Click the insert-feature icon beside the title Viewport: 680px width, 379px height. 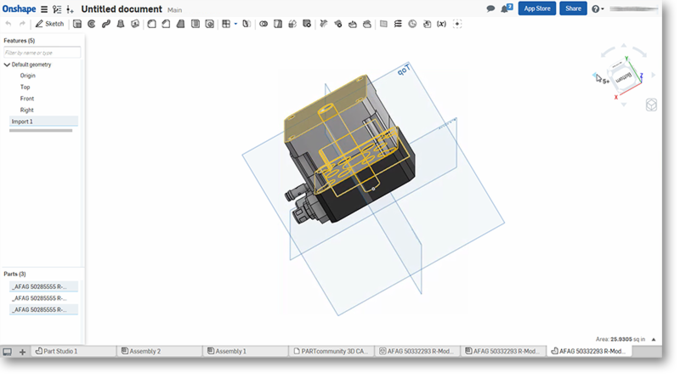(70, 9)
